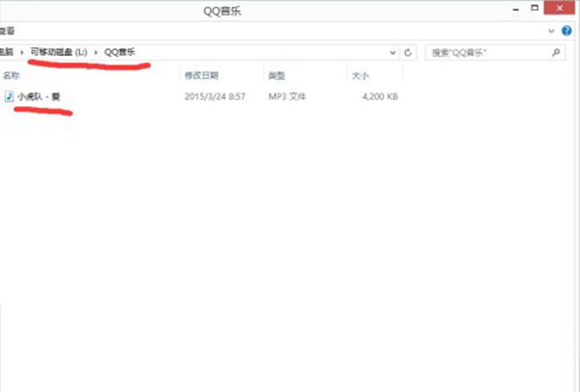Open the 查看 ribbon tab
Viewport: 580px width, 392px height.
(x=6, y=31)
